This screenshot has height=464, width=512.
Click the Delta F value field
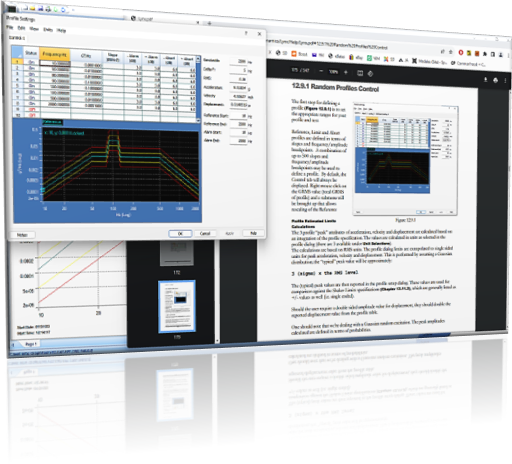coord(238,70)
